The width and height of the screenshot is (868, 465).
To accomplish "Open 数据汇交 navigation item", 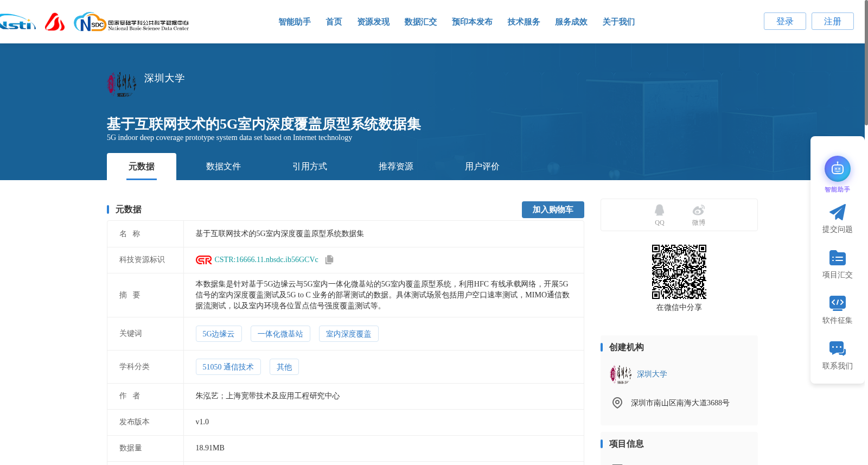I will point(420,22).
